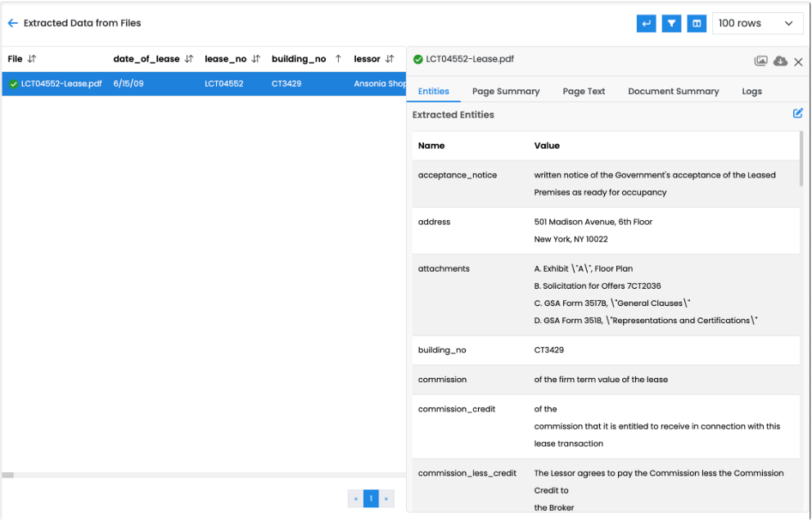Open the Page Text tab
This screenshot has width=812, height=522.
click(584, 91)
